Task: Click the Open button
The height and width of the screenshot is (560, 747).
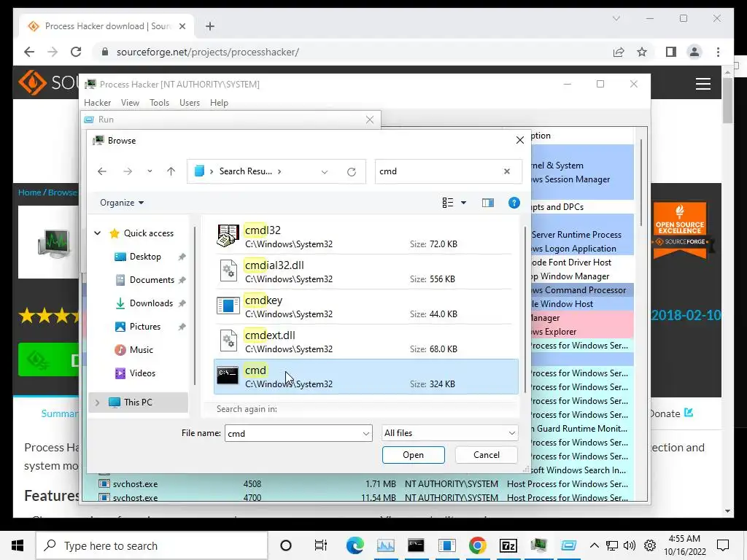Action: pos(413,455)
